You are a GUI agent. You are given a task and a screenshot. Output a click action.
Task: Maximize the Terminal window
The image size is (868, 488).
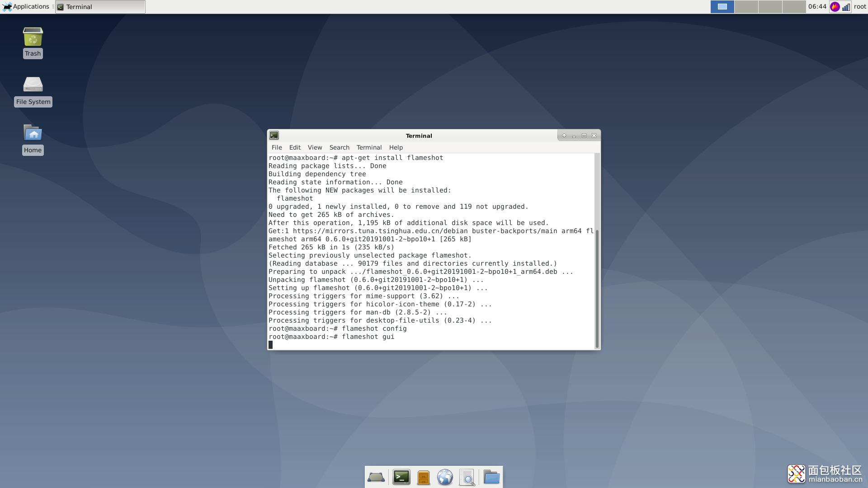[584, 136]
